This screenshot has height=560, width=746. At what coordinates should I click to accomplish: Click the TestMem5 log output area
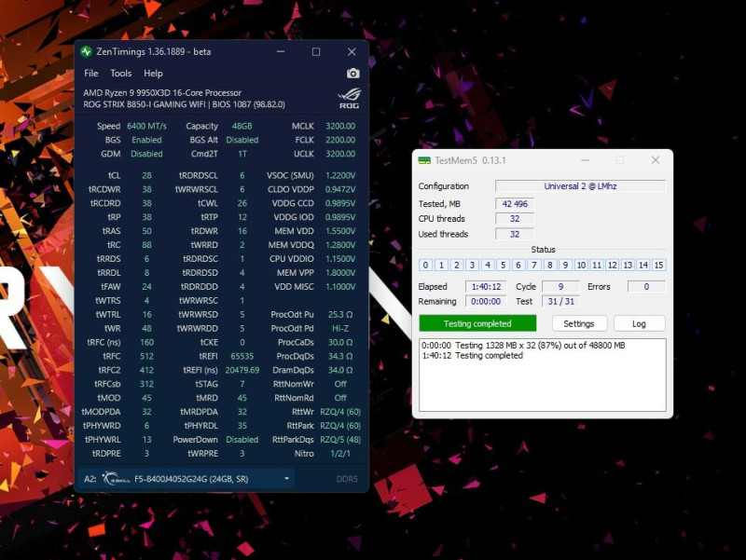543,375
